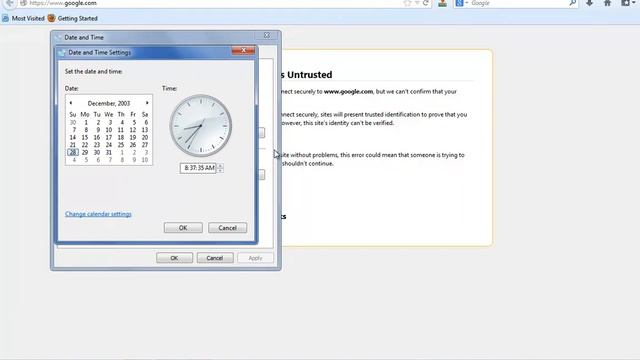Select December 14 in the calendar
Screen dimensions: 640x360
click(x=73, y=138)
